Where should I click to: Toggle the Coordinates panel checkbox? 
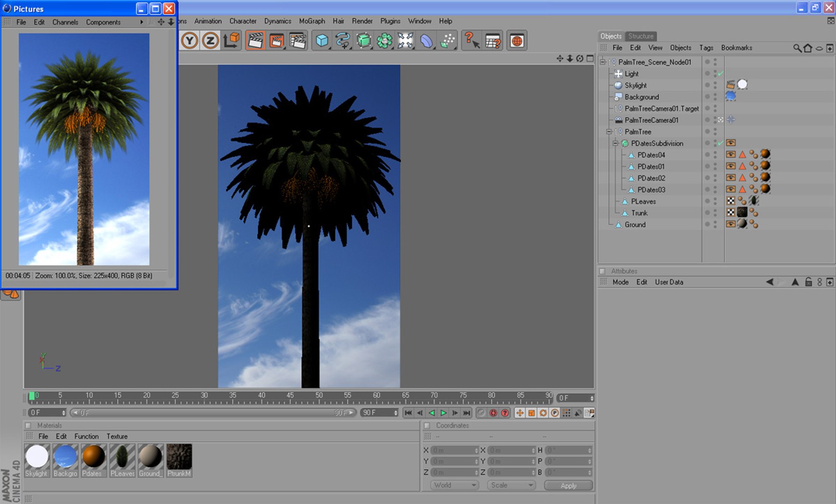(x=427, y=426)
